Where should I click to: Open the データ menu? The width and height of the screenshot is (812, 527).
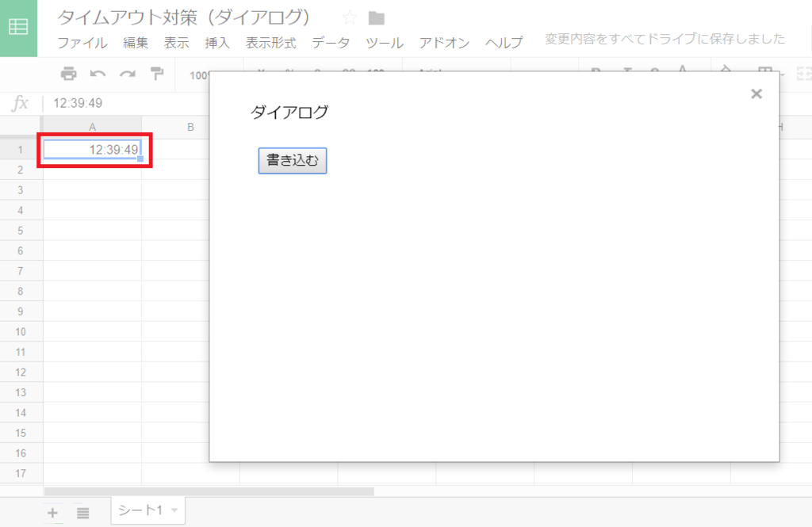click(331, 43)
